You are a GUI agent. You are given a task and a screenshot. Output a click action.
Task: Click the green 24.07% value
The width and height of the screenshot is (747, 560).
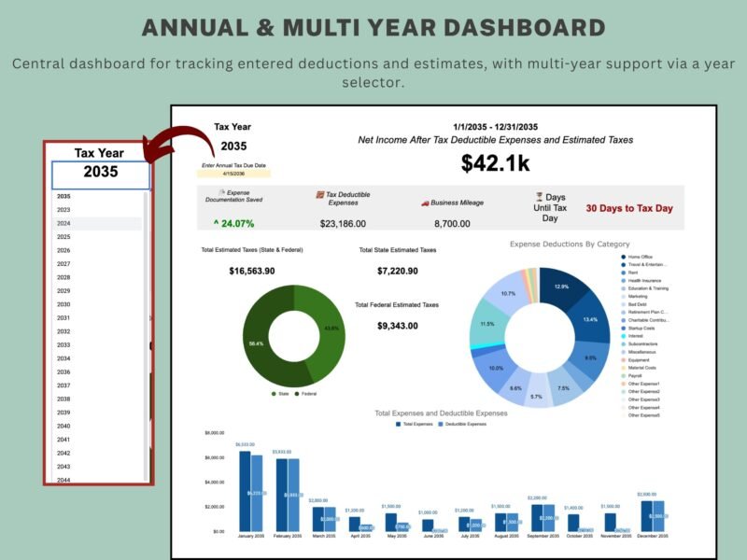coord(233,223)
